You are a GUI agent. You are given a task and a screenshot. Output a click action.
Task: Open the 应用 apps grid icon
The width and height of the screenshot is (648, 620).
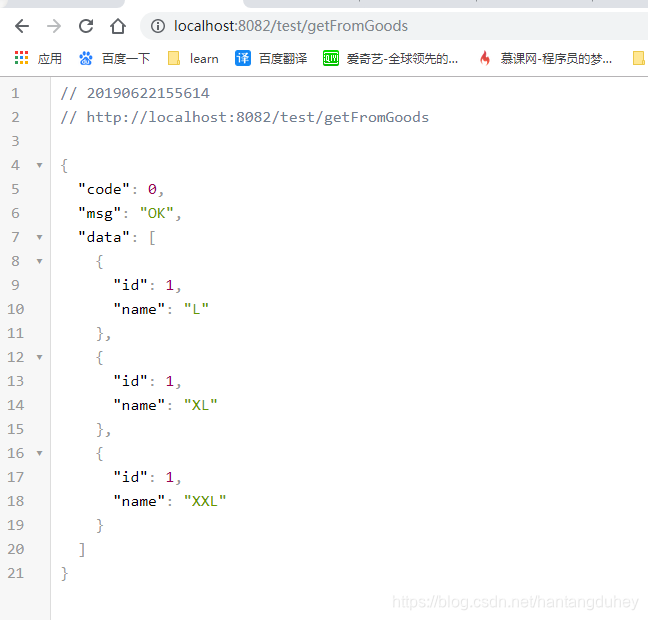(x=21, y=58)
